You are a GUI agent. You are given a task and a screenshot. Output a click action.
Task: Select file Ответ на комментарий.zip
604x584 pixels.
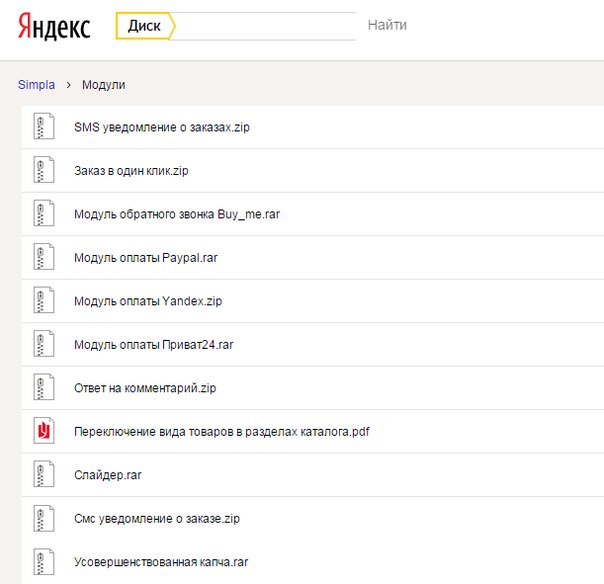tap(145, 388)
